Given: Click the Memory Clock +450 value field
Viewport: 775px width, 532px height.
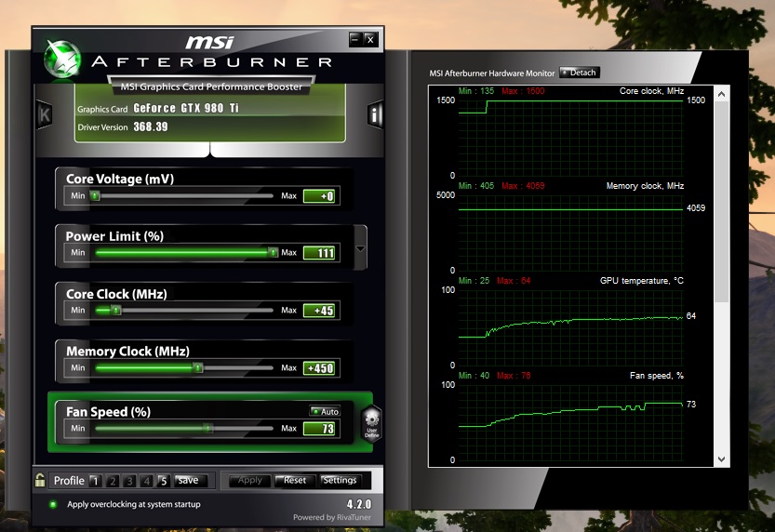Looking at the screenshot, I should tap(319, 368).
